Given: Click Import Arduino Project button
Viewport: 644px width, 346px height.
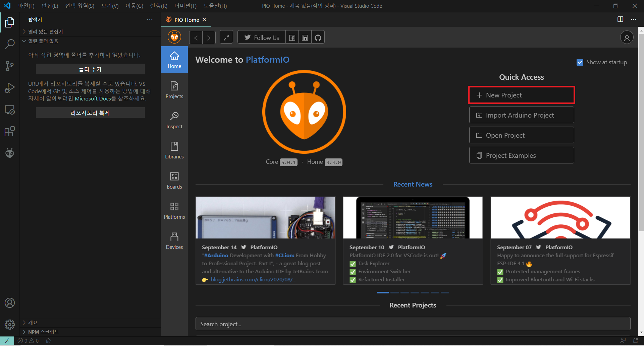Looking at the screenshot, I should pos(522,115).
